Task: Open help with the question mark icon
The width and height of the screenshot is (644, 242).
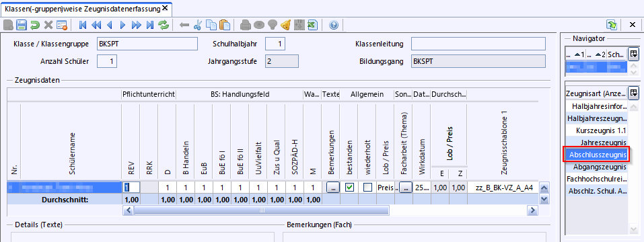Action: 334,25
